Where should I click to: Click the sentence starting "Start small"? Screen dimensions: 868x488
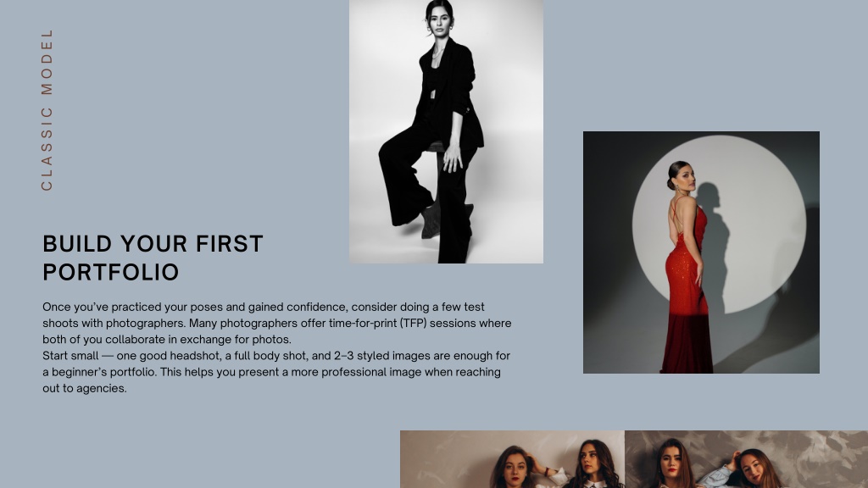pyautogui.click(x=276, y=372)
